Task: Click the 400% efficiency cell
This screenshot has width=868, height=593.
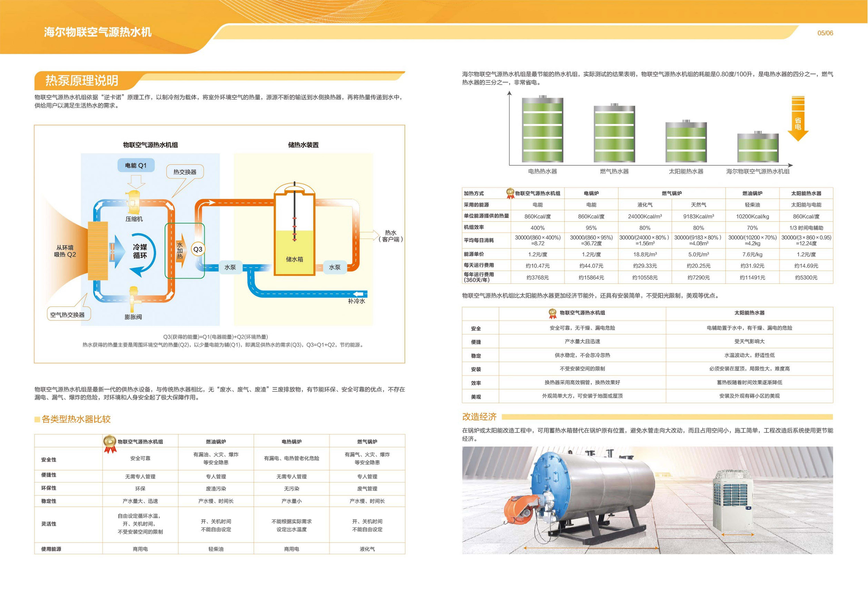Action: pos(537,227)
